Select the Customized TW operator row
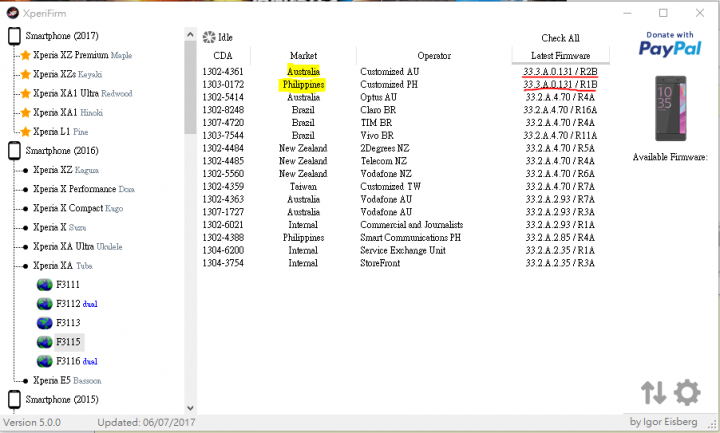The height and width of the screenshot is (433, 720). pos(406,187)
